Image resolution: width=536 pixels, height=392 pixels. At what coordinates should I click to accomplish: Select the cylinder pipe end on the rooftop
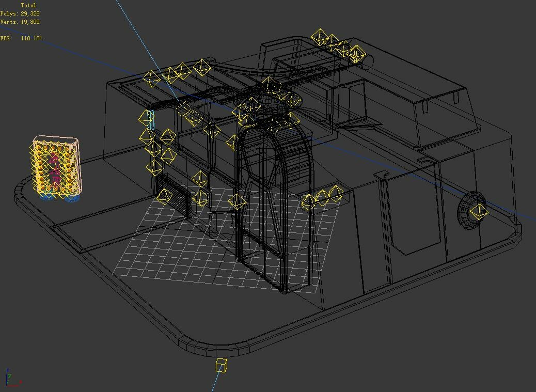pyautogui.click(x=368, y=61)
